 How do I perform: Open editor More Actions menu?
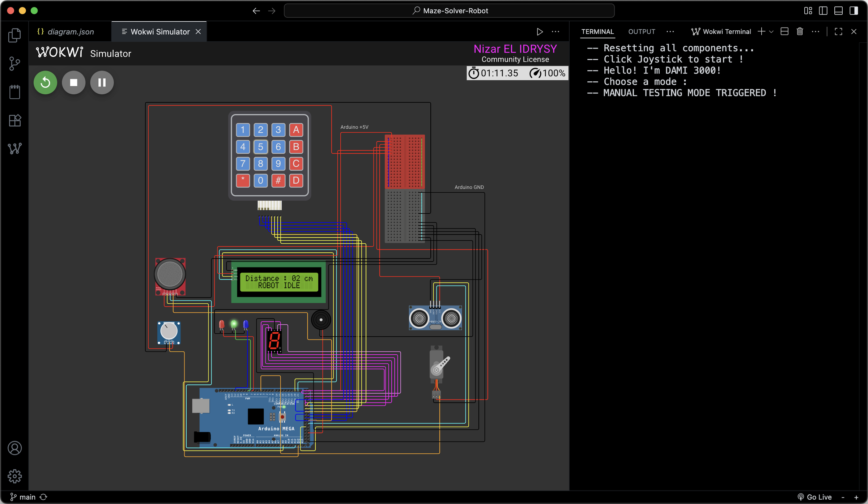click(x=556, y=32)
